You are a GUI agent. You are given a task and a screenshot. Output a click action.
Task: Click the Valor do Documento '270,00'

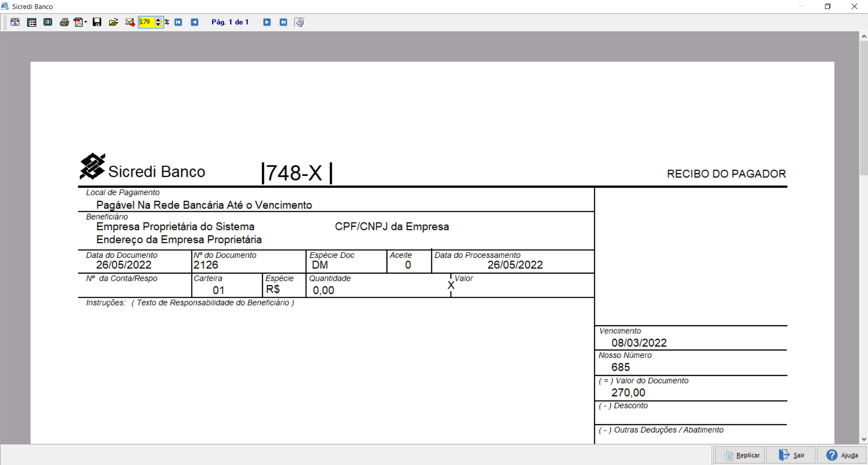(x=628, y=393)
